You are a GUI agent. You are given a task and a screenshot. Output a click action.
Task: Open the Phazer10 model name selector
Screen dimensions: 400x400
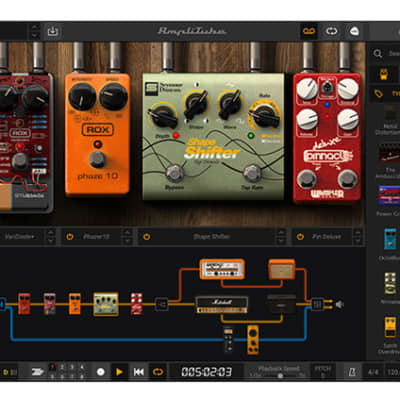coord(96,237)
